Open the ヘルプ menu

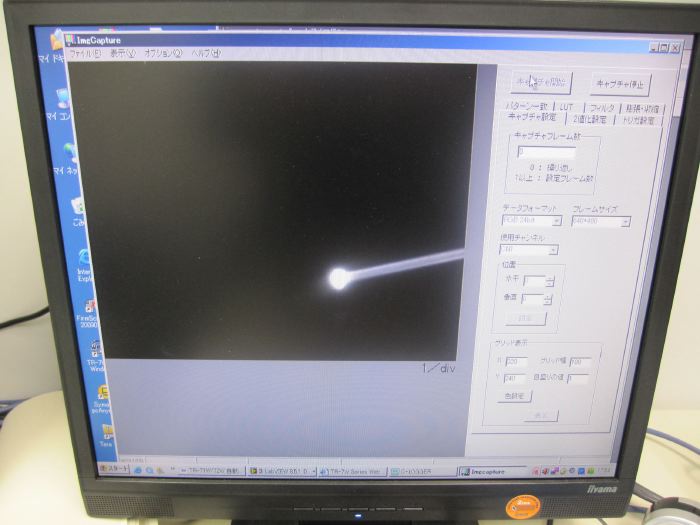coord(206,53)
